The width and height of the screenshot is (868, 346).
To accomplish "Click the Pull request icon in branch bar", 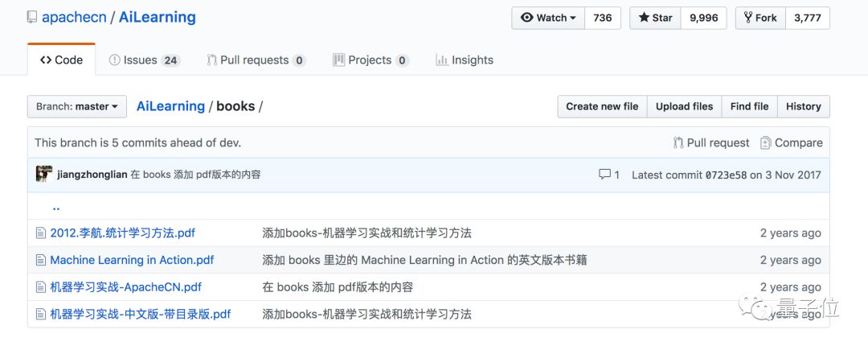I will 678,142.
